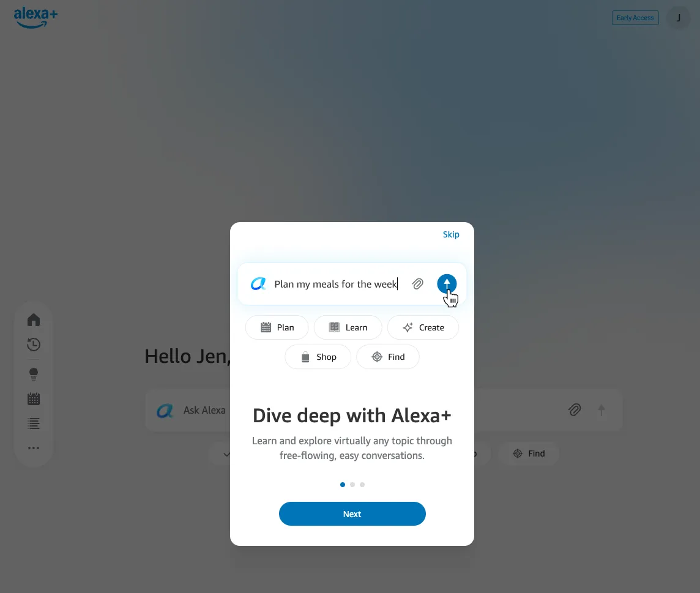Open the three-dots more menu in sidebar
Image resolution: width=700 pixels, height=593 pixels.
coord(34,448)
